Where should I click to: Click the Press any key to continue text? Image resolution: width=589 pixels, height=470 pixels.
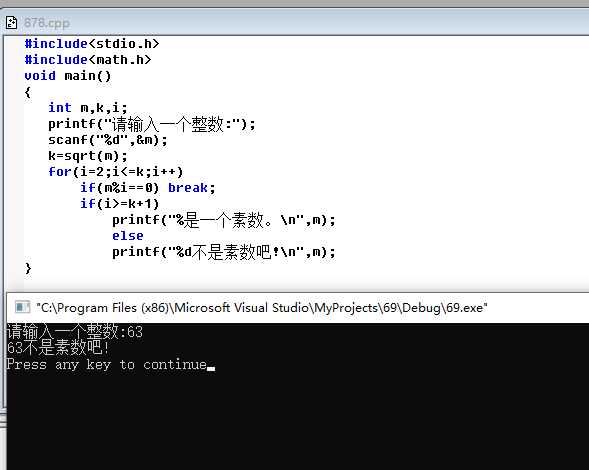pos(107,364)
